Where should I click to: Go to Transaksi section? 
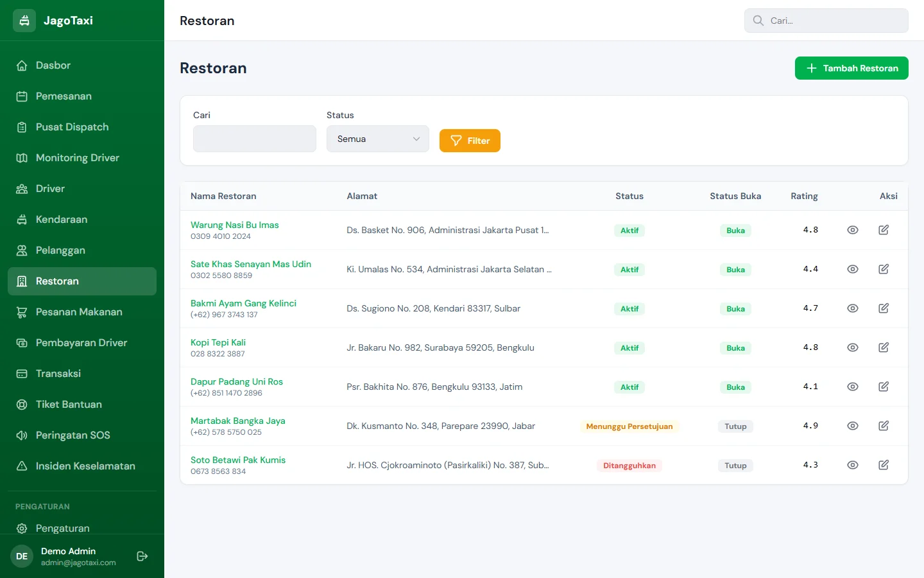click(82, 374)
